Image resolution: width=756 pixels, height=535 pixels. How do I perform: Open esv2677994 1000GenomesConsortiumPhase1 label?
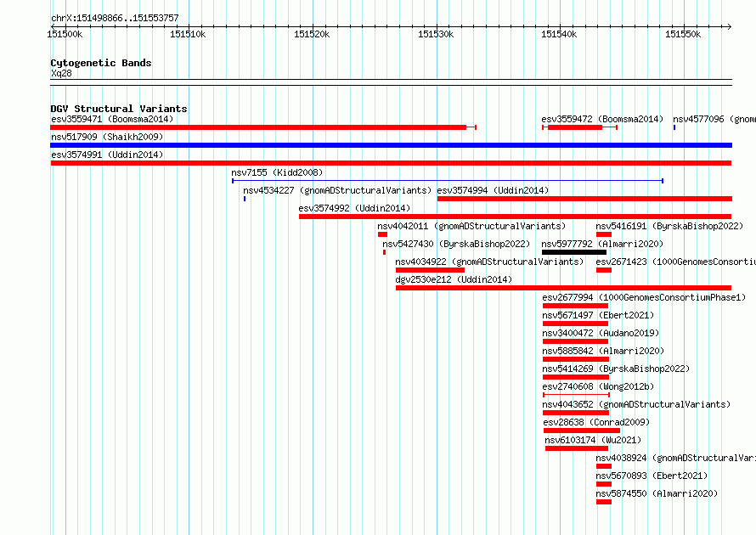pyautogui.click(x=644, y=297)
